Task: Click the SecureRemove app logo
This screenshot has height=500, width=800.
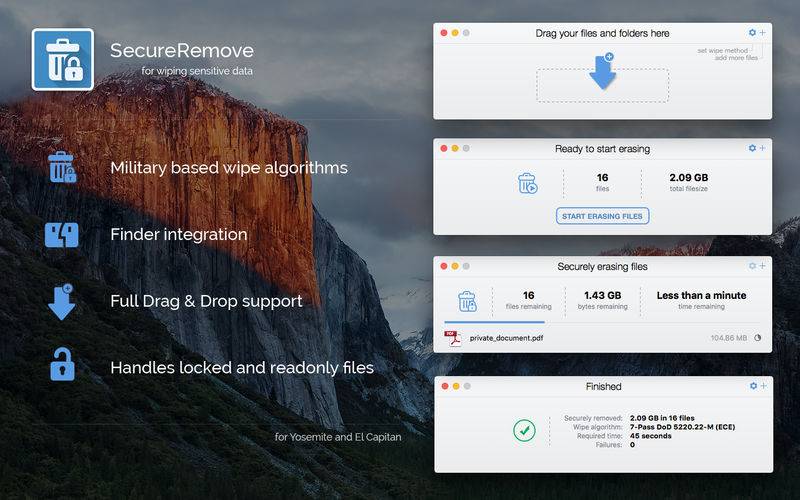Action: [63, 60]
